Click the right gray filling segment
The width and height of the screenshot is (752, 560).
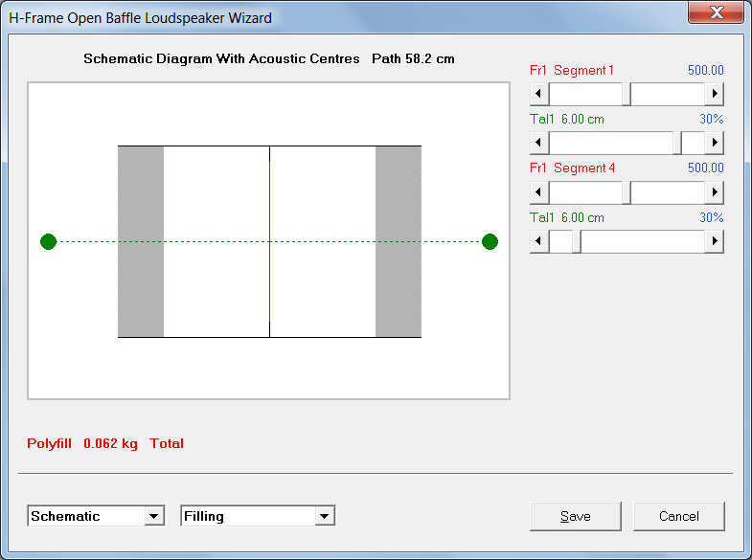point(399,241)
